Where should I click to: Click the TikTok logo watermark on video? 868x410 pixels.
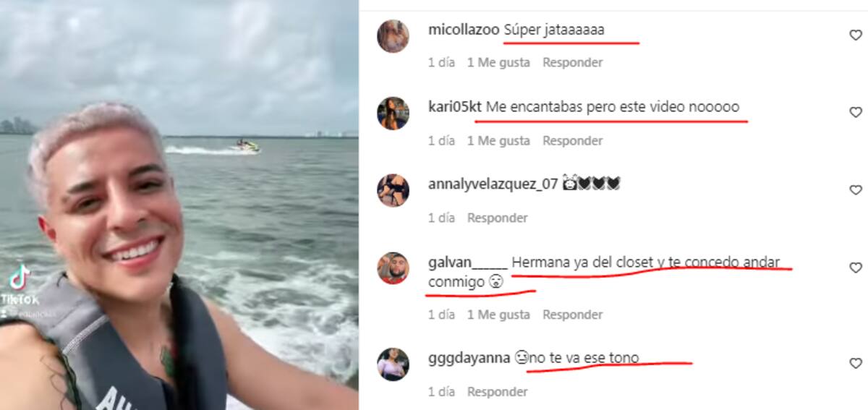19,285
